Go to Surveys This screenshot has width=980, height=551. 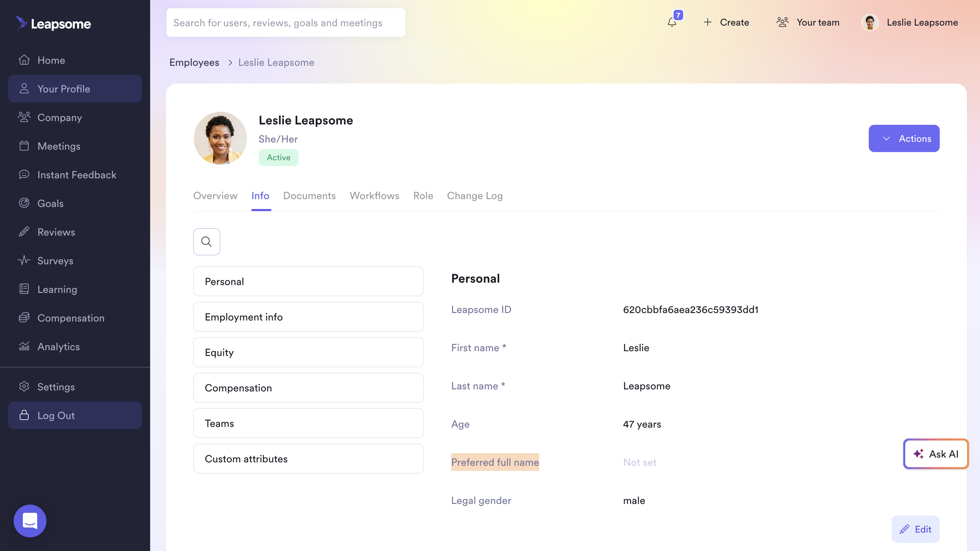click(75, 261)
